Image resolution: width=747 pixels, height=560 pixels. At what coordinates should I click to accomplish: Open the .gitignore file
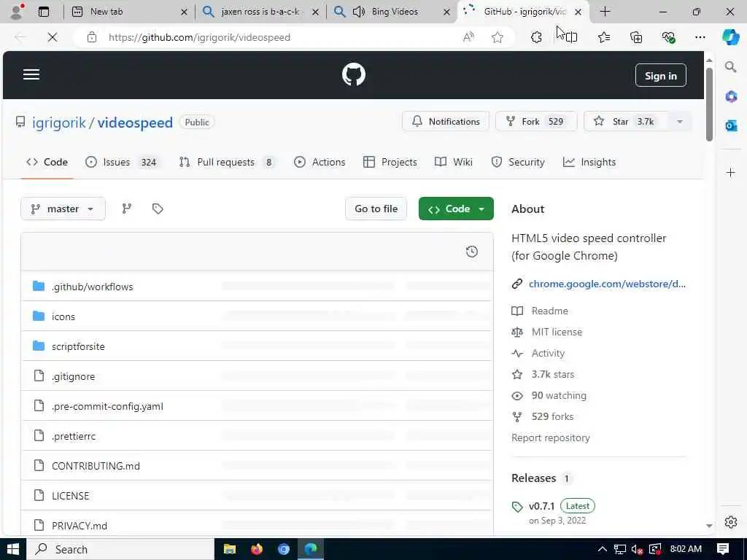74,377
